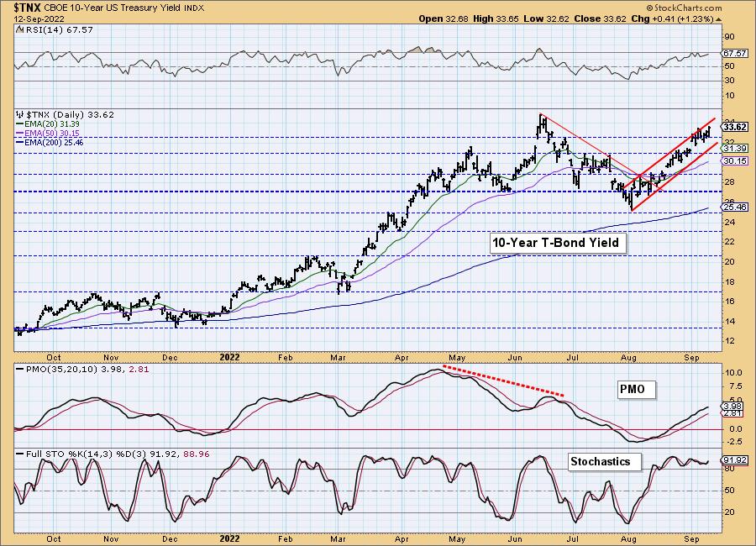This screenshot has width=756, height=546.
Task: Click the 'Sep' label on the bottom-most time axis
Action: (692, 538)
